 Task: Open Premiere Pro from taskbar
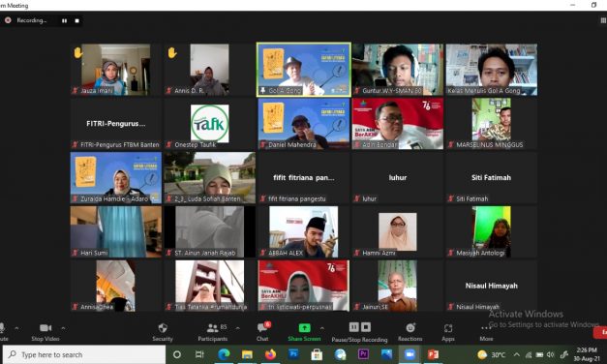click(363, 354)
